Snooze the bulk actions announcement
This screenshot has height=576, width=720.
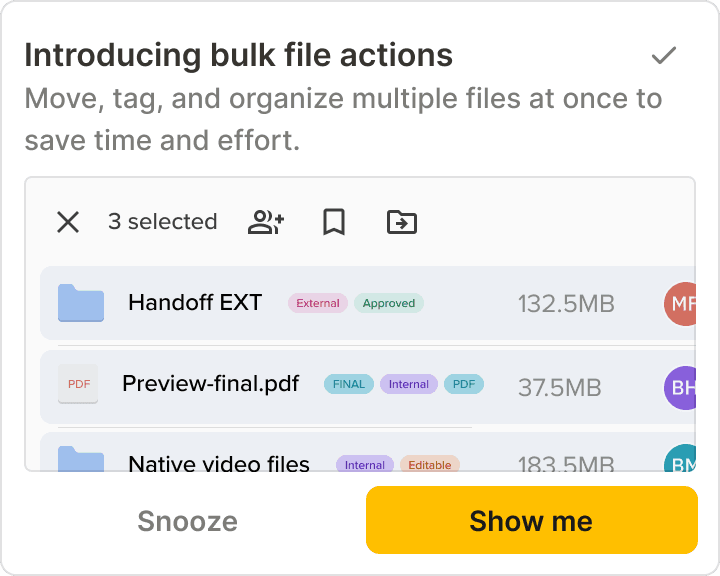point(188,521)
